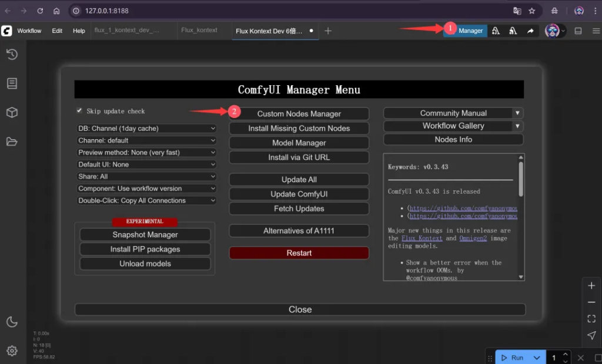Click the browser home icon
Viewport: 602px width, 364px height.
[x=56, y=11]
